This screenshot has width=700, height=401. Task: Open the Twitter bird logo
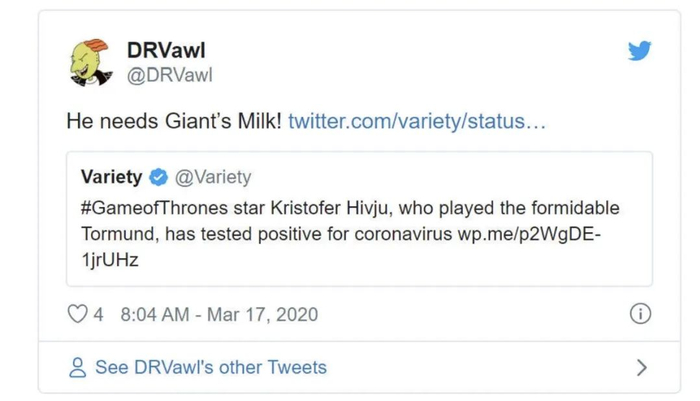pos(640,50)
